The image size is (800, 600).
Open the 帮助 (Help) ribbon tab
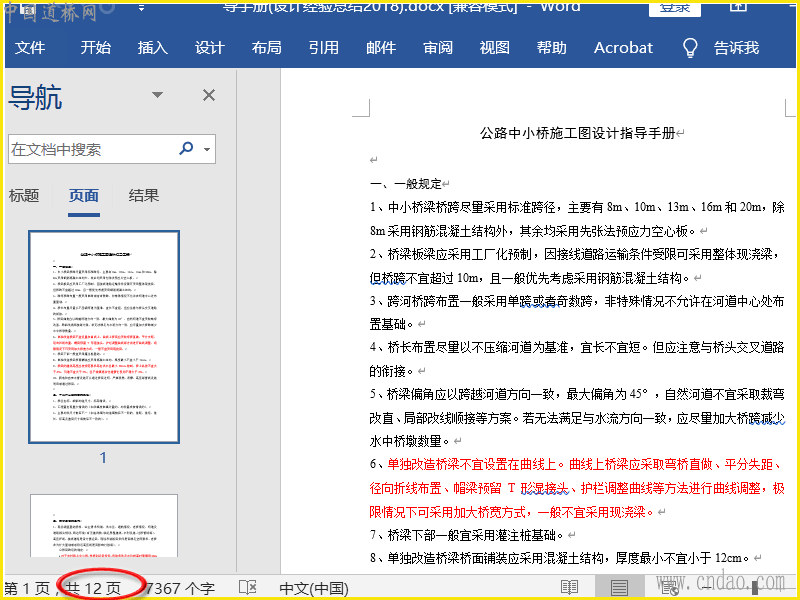tap(552, 47)
